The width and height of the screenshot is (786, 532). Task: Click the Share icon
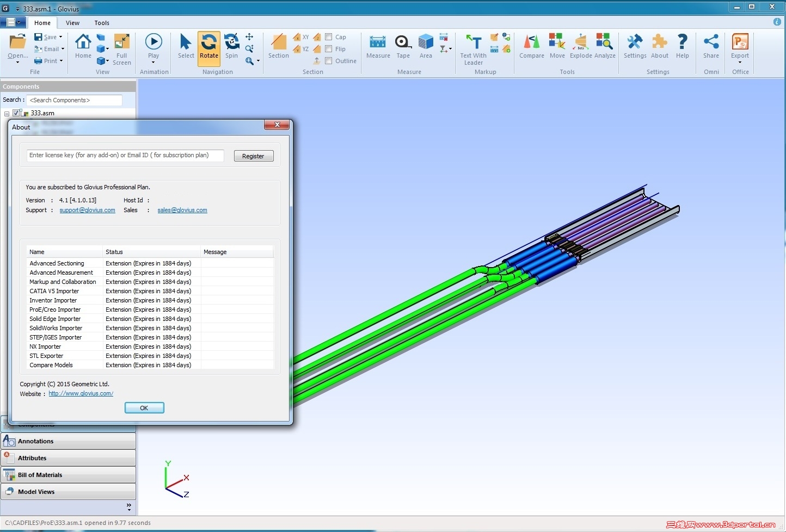tap(711, 42)
